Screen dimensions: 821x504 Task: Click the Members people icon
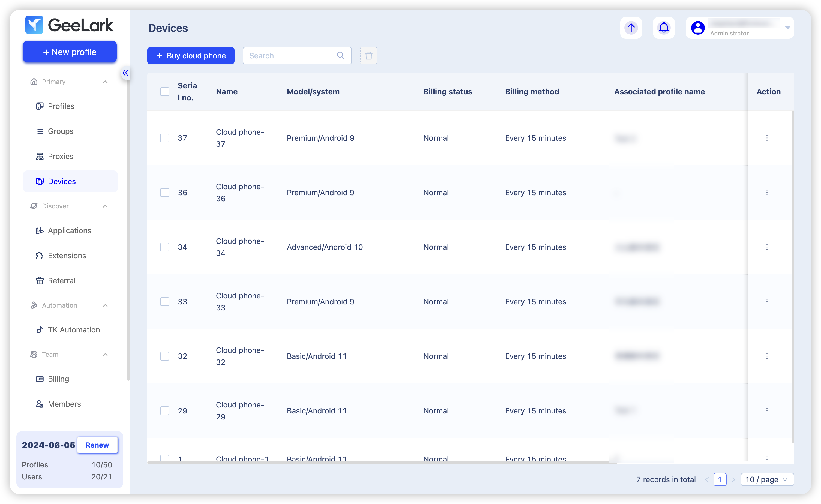click(x=40, y=404)
